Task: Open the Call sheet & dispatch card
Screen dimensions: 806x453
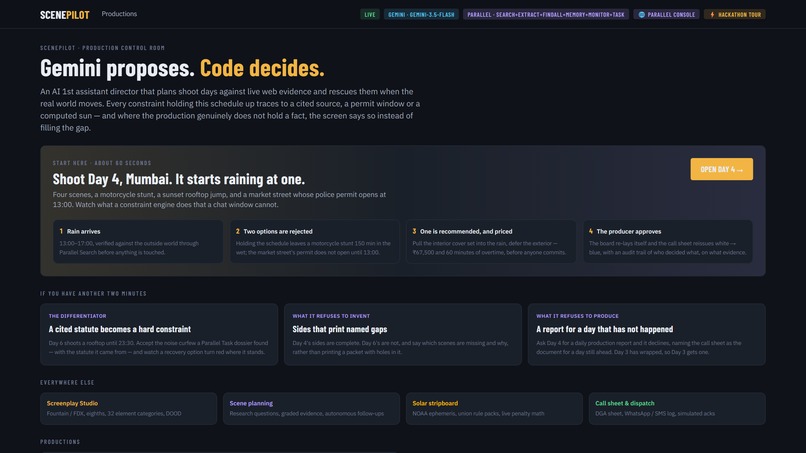Action: tap(677, 409)
